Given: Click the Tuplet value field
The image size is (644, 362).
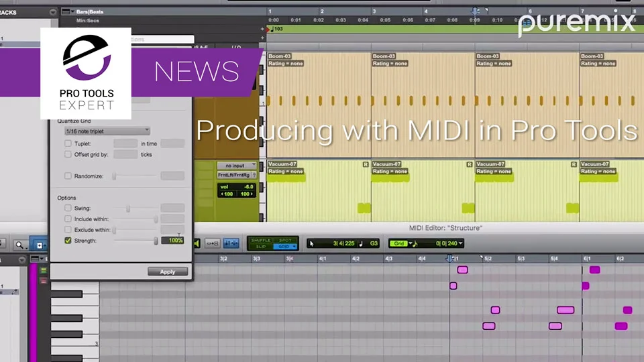Looking at the screenshot, I should (x=125, y=143).
